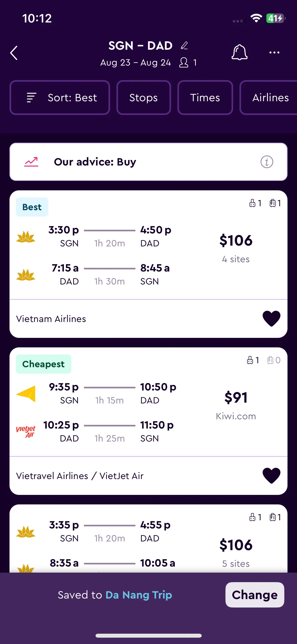Tap the VietJet Air logo
The image size is (297, 644).
pos(26,432)
